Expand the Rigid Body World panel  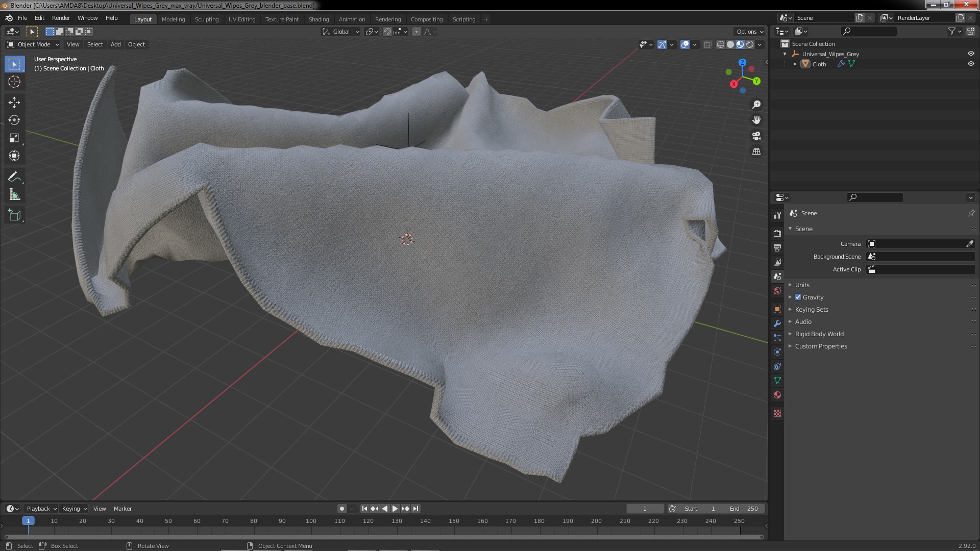[x=819, y=334]
